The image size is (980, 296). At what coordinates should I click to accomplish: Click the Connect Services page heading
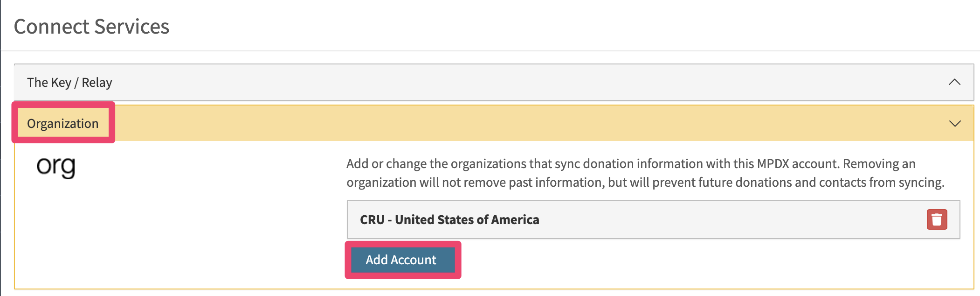click(92, 27)
